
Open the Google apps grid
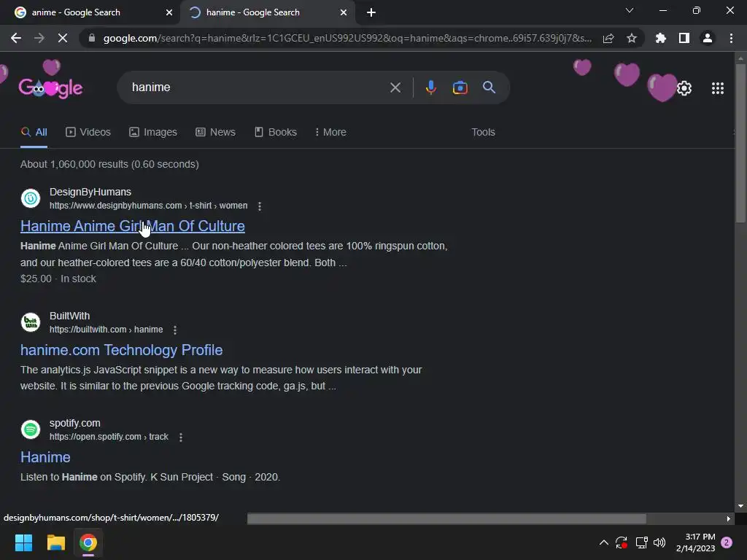[x=718, y=88]
